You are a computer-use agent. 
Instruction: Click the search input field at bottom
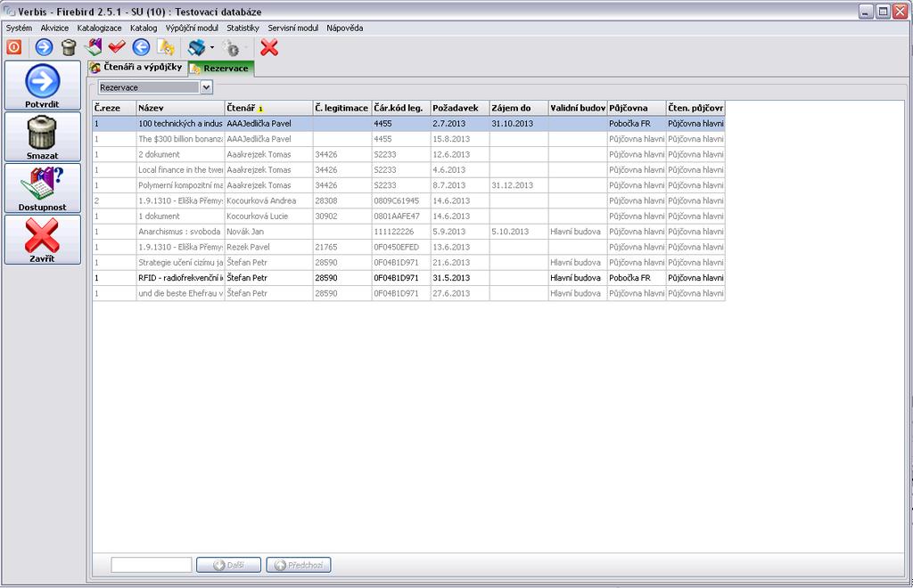click(152, 564)
